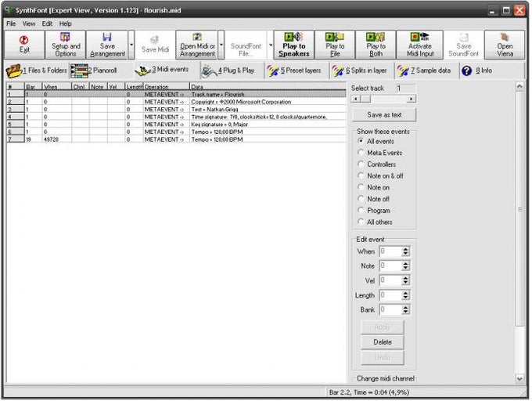Image resolution: width=532 pixels, height=401 pixels.
Task: Select the Track name = Flourish row
Action: tap(177, 95)
